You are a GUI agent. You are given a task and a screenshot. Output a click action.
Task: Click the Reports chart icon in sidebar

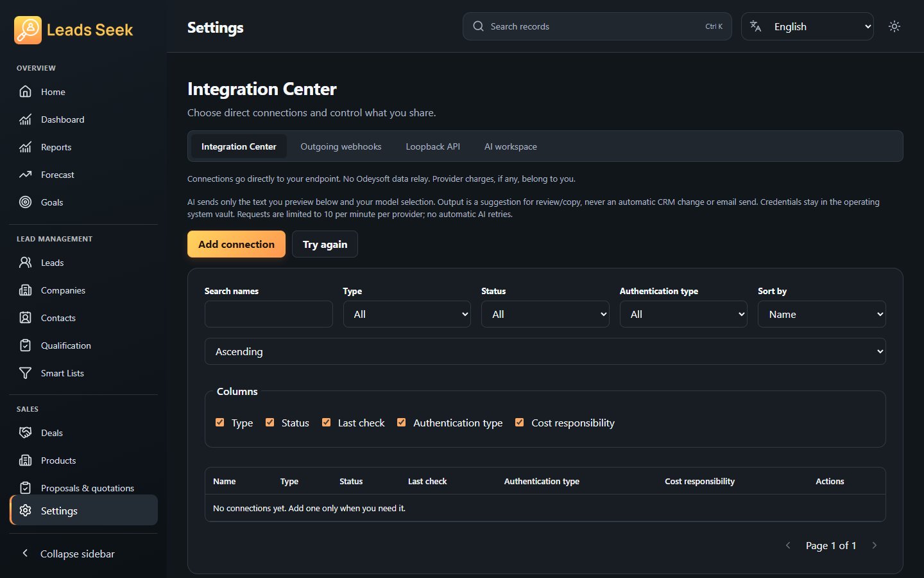coord(26,147)
